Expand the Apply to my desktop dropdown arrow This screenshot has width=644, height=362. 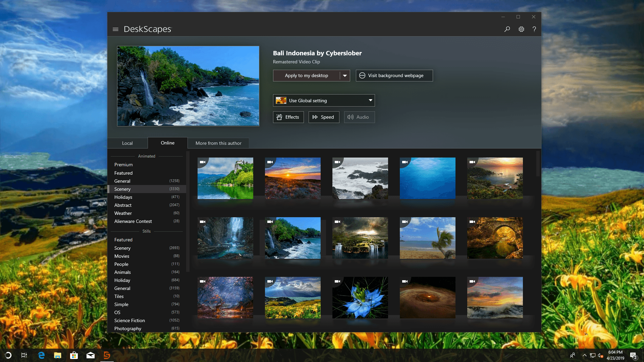pyautogui.click(x=344, y=75)
